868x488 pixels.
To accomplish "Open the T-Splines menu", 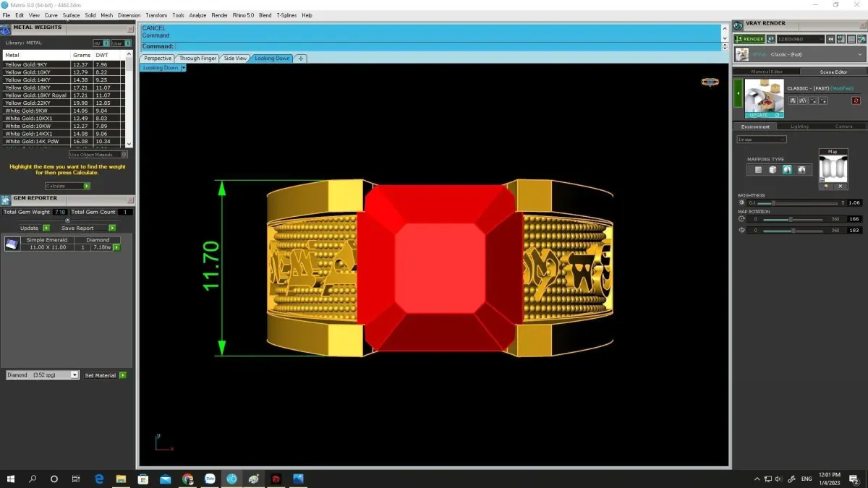I will [x=286, y=15].
